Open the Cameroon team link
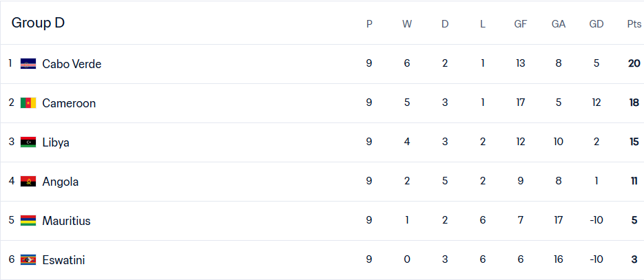 (69, 103)
